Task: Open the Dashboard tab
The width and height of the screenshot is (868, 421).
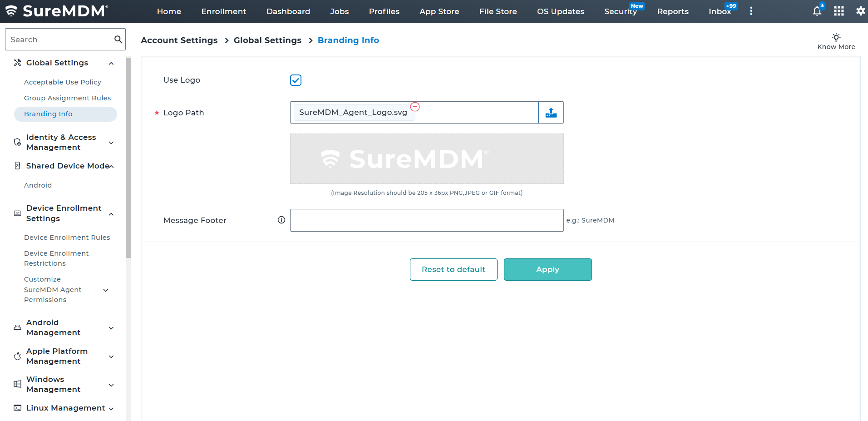Action: point(288,11)
